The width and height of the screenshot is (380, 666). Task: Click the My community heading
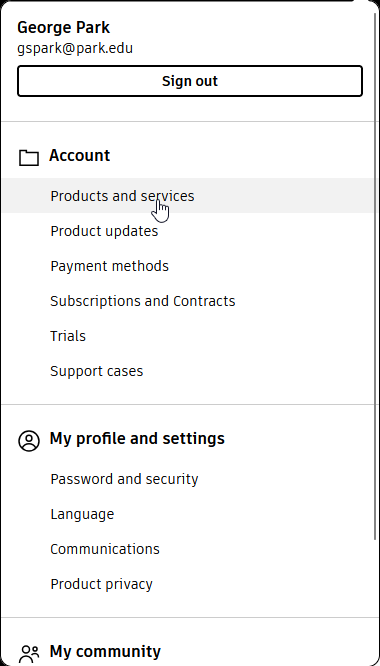[105, 651]
